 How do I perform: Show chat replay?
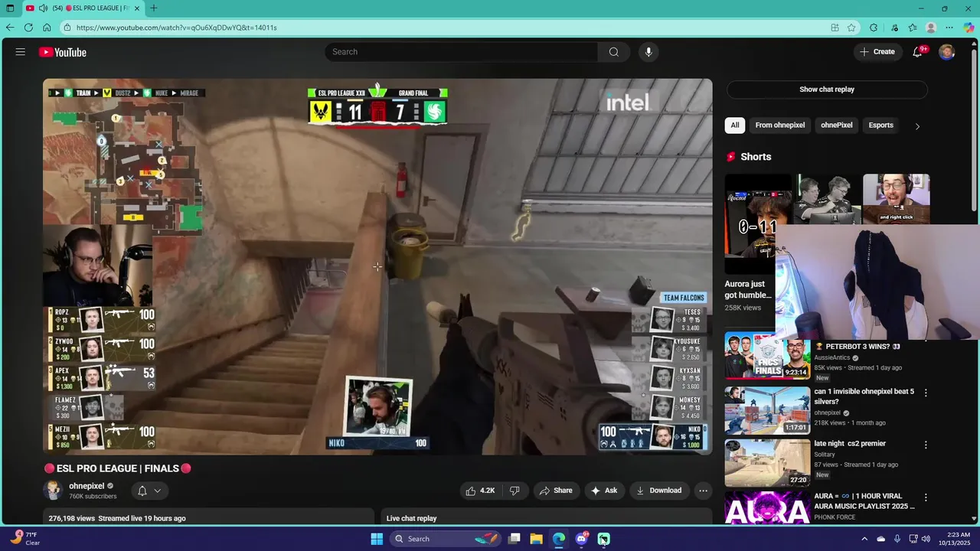(x=827, y=90)
